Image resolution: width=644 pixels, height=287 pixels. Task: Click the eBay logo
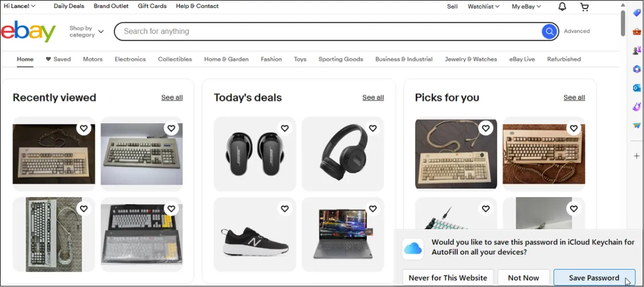[x=28, y=32]
